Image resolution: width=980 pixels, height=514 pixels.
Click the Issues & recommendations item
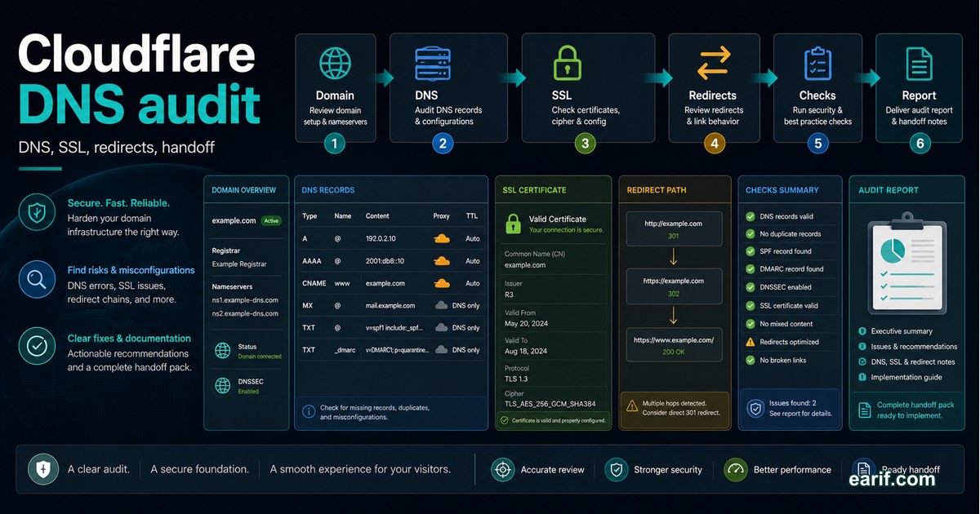(907, 347)
